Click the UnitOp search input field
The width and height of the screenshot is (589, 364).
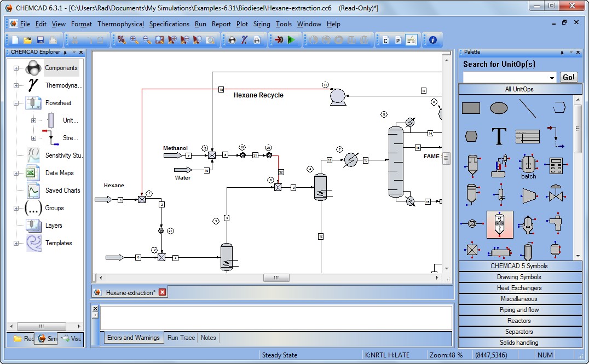coord(505,77)
